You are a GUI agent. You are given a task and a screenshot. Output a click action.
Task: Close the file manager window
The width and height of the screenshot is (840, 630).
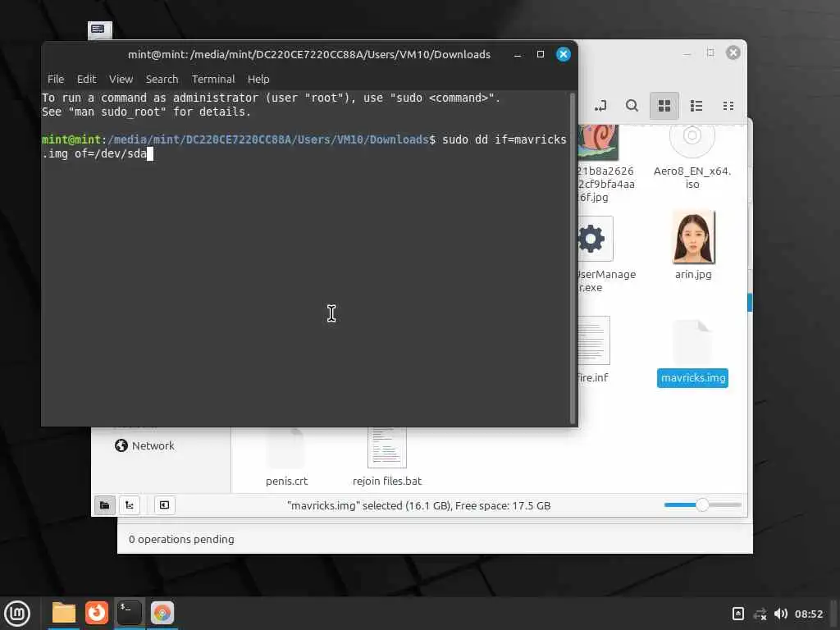coord(733,52)
